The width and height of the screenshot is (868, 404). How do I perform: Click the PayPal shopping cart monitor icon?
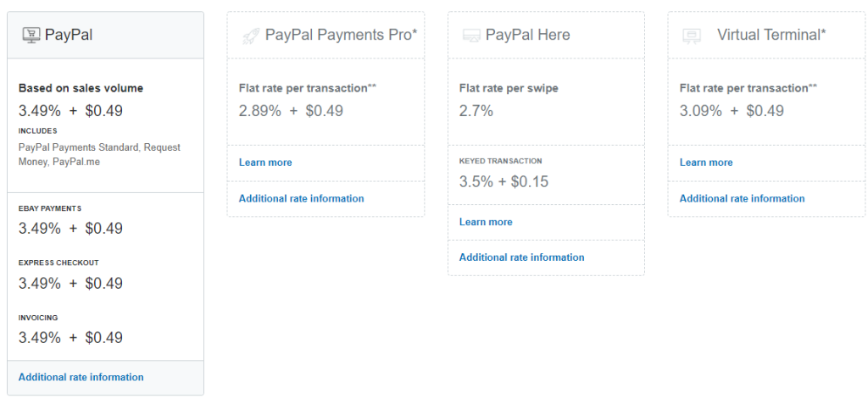31,36
